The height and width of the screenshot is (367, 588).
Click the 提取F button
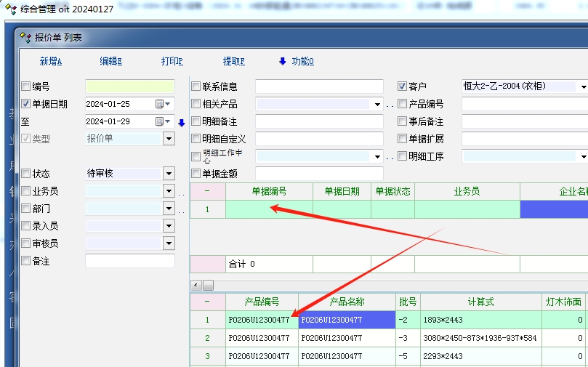pyautogui.click(x=234, y=62)
